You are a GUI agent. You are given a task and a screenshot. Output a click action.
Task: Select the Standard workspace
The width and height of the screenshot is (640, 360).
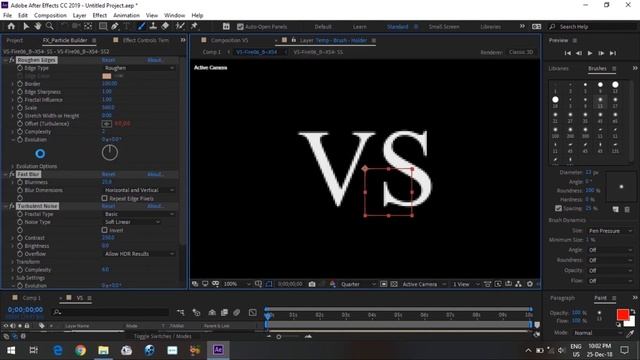point(398,27)
